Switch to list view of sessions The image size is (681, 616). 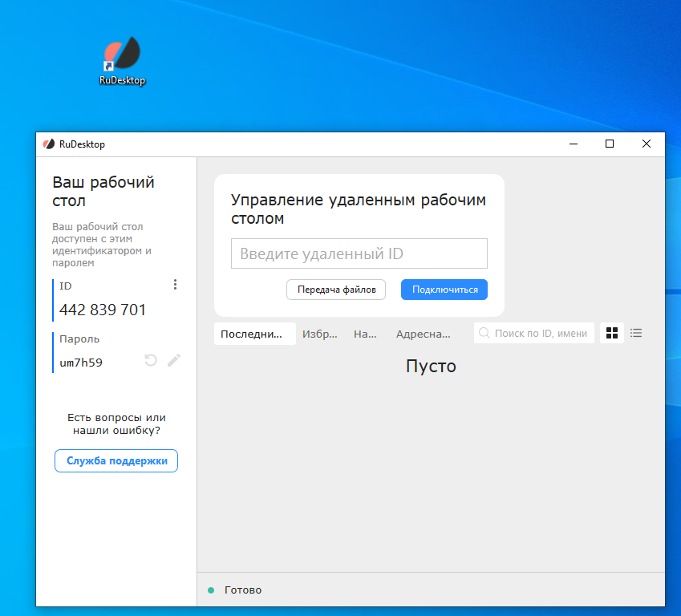click(636, 333)
